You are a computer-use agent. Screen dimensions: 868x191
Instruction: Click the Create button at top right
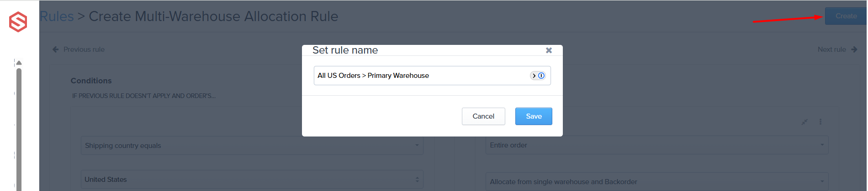coord(846,16)
